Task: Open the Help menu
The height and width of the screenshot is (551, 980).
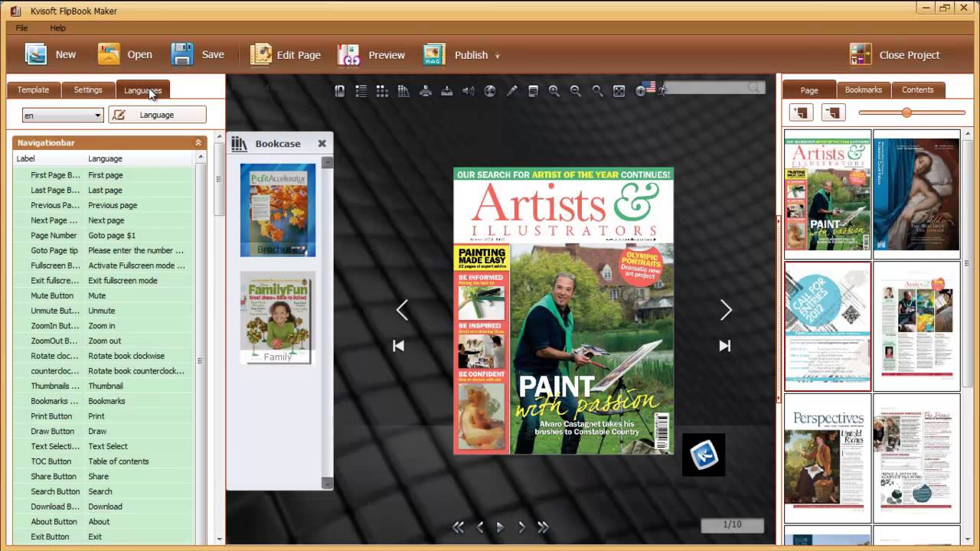Action: (x=58, y=28)
